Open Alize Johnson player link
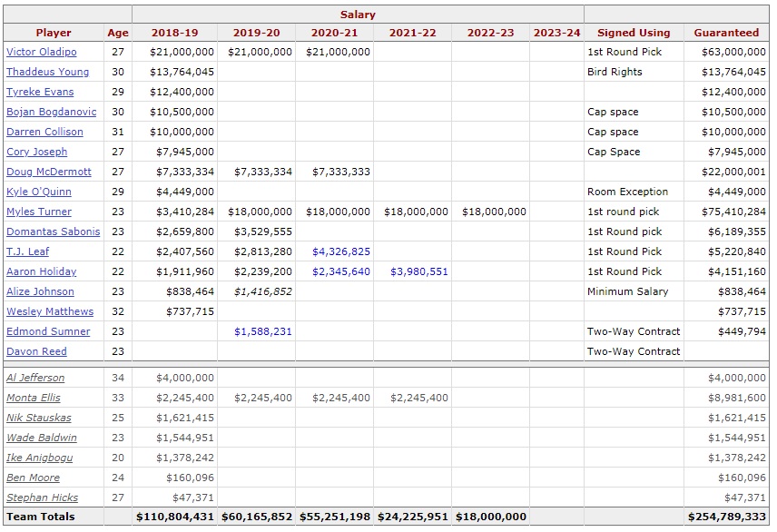The image size is (777, 532). pos(40,291)
